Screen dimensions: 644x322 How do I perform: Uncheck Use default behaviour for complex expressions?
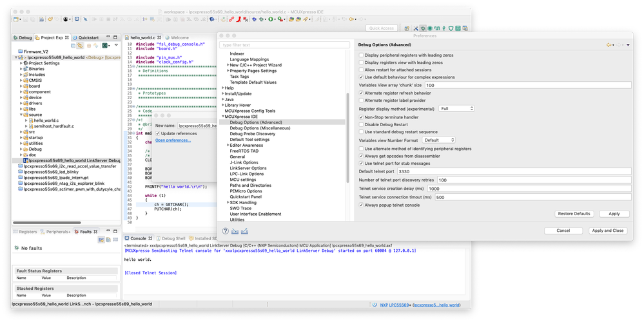361,77
